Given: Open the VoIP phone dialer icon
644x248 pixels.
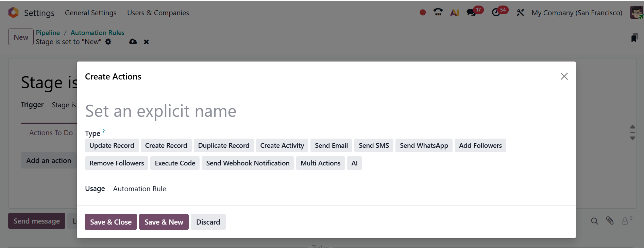Looking at the screenshot, I should (x=438, y=13).
